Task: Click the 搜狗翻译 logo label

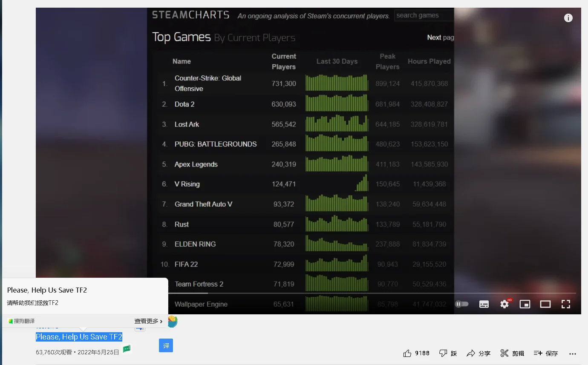Action: 21,321
